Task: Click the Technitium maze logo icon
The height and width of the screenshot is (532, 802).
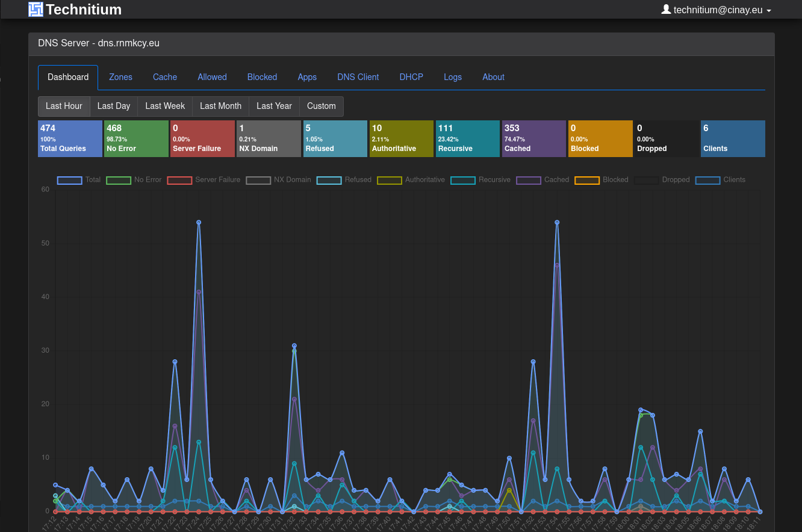Action: pyautogui.click(x=36, y=9)
